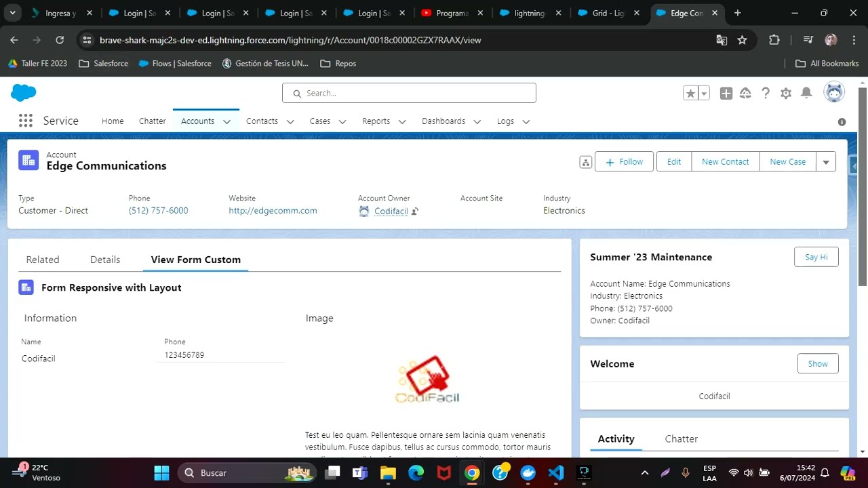Expand the Cases nav dropdown chevron

click(x=342, y=122)
